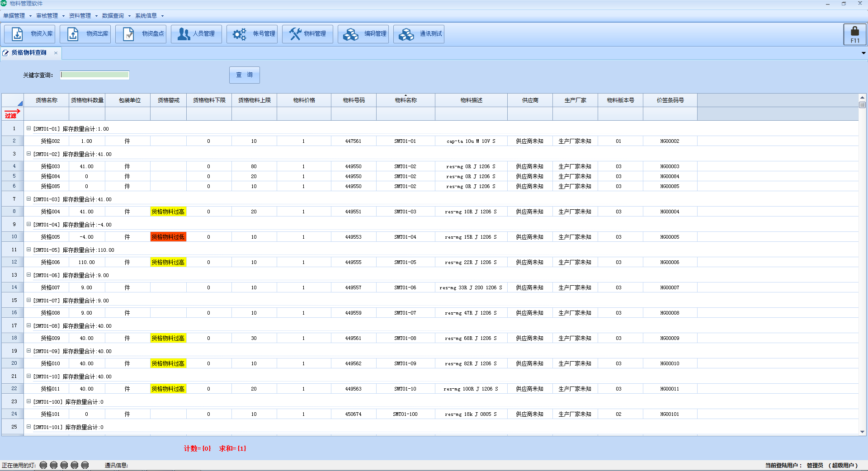Sort by 物料名称 column header
Screen dimensions: 868x471
pyautogui.click(x=406, y=100)
